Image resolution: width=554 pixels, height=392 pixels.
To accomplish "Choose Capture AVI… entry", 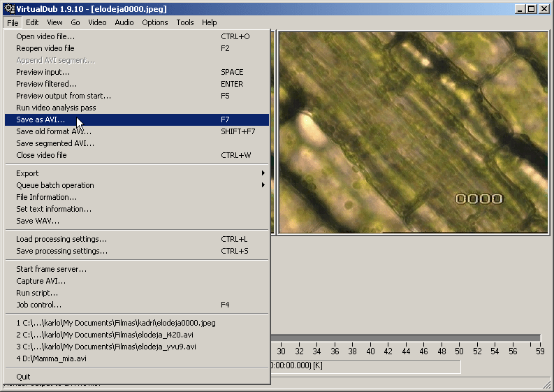I will (137, 281).
